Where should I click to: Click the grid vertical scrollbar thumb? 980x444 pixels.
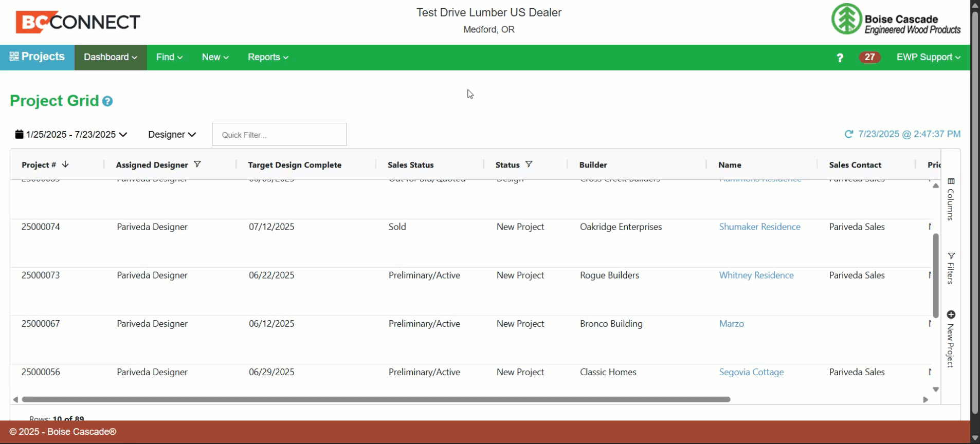coord(936,275)
